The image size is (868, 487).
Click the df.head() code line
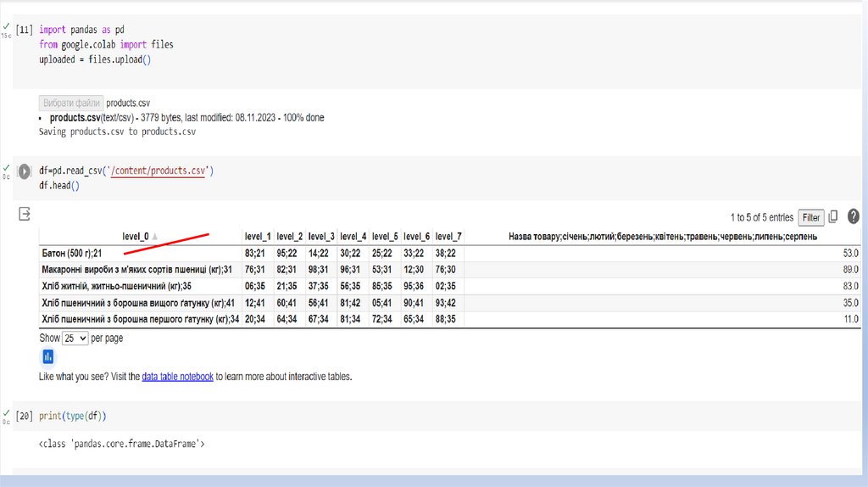click(x=59, y=186)
